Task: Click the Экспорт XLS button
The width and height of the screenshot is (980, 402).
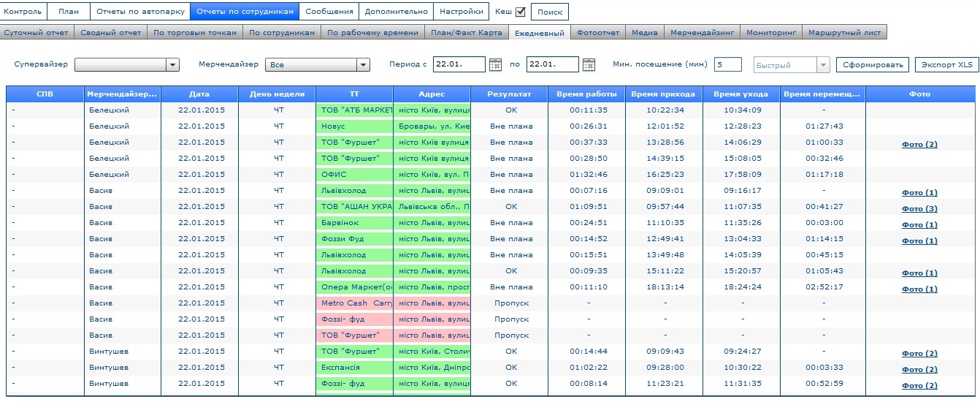Action: pyautogui.click(x=946, y=65)
